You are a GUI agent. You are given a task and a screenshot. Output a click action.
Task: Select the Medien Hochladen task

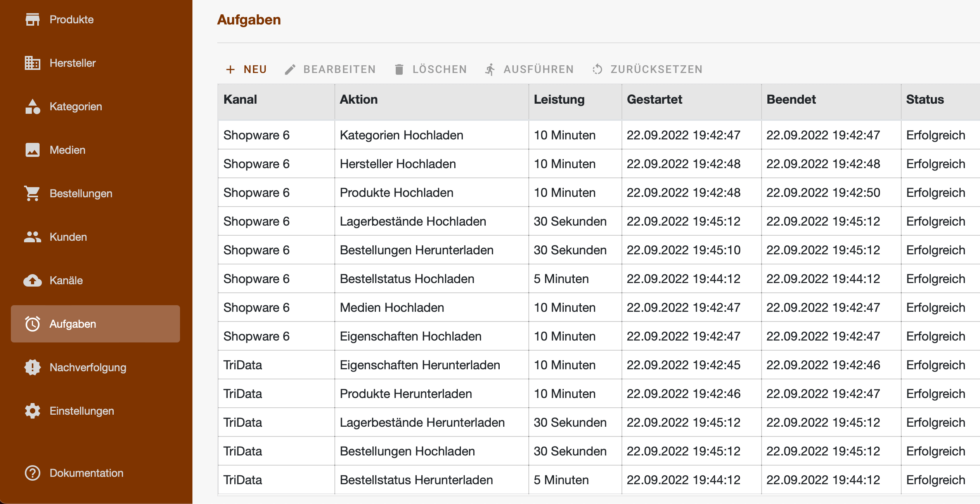[599, 308]
